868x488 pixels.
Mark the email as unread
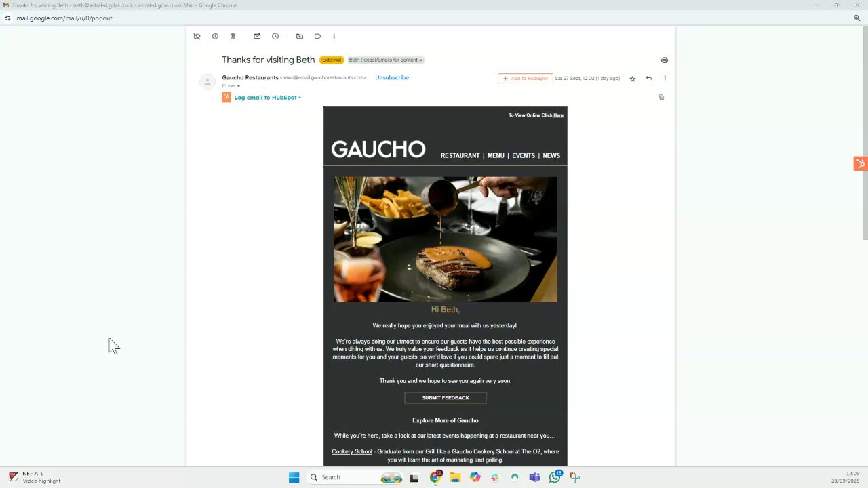click(x=257, y=36)
